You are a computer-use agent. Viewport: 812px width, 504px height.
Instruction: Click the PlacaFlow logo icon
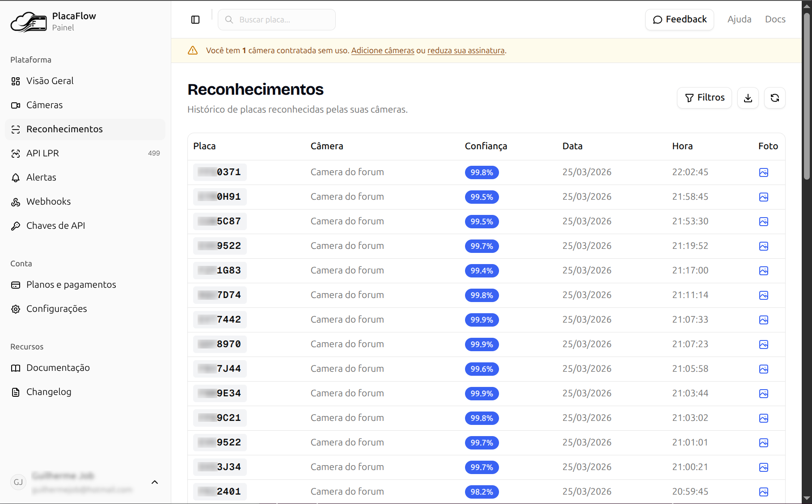click(29, 22)
